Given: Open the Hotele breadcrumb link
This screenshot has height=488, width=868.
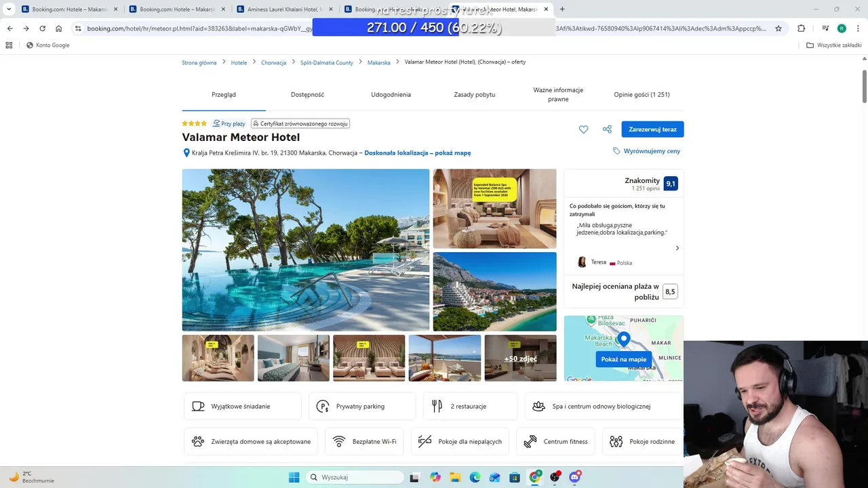Looking at the screenshot, I should [239, 62].
